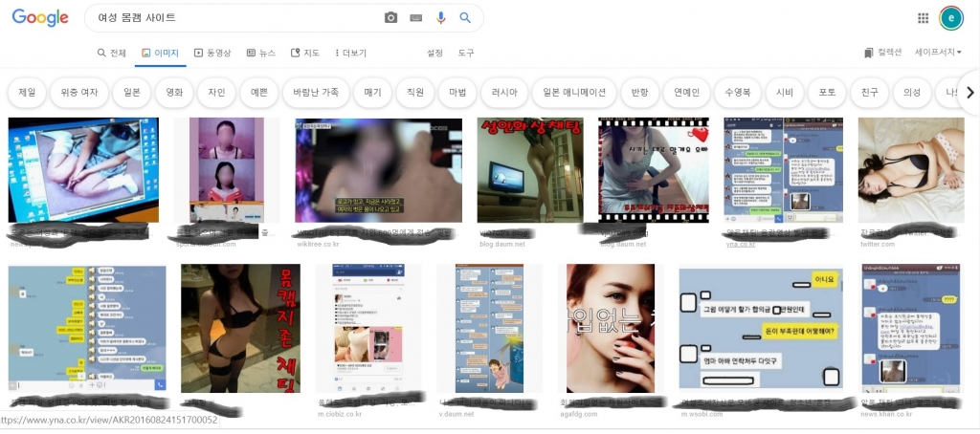Open search by image camera icon
Screen dimensions: 980x434
[390, 18]
